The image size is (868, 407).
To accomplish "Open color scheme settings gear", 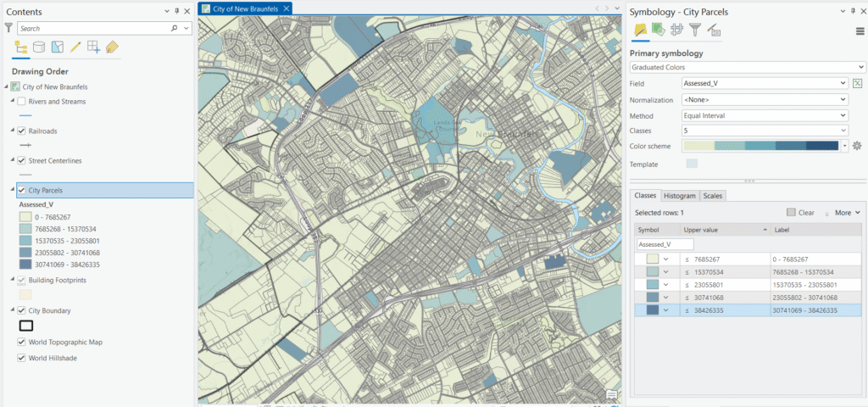I will pyautogui.click(x=857, y=146).
